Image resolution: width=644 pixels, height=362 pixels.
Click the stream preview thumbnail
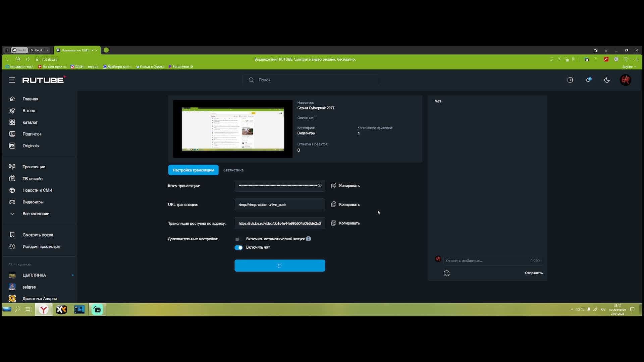click(x=232, y=129)
